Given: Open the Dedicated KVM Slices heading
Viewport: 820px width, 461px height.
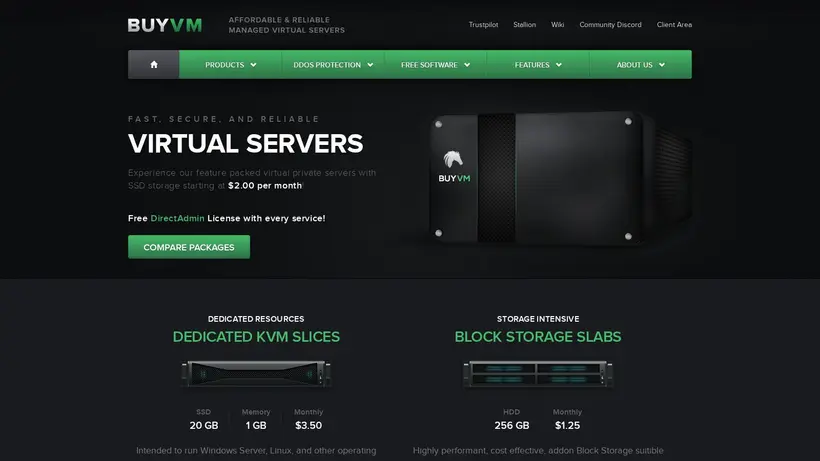Looking at the screenshot, I should coord(256,337).
